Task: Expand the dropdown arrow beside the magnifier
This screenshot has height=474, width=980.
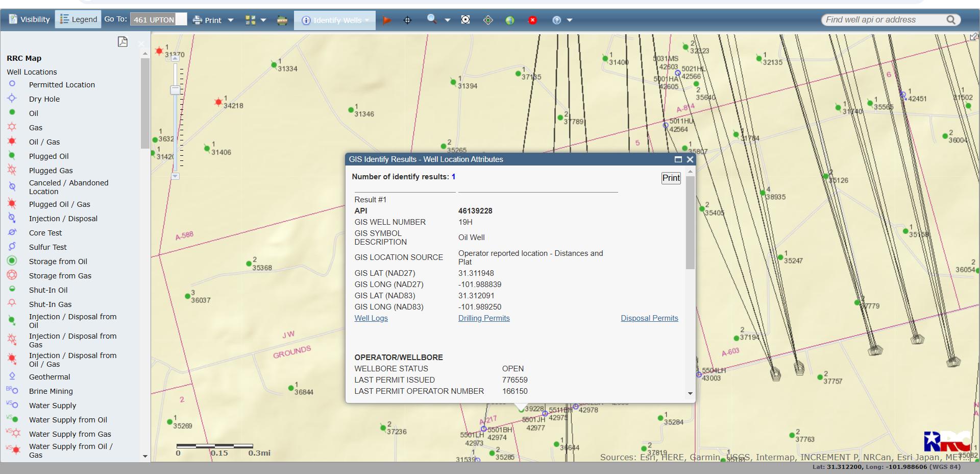Action: click(x=448, y=20)
